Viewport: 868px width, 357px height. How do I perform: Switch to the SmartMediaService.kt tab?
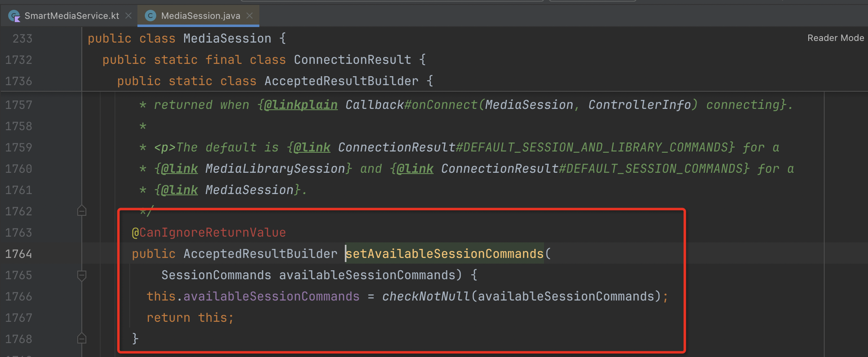click(x=72, y=16)
